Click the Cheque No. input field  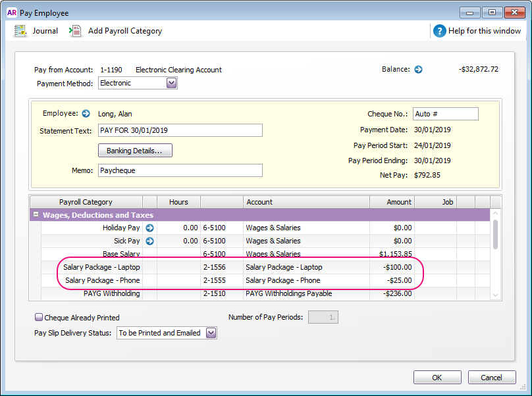click(446, 114)
